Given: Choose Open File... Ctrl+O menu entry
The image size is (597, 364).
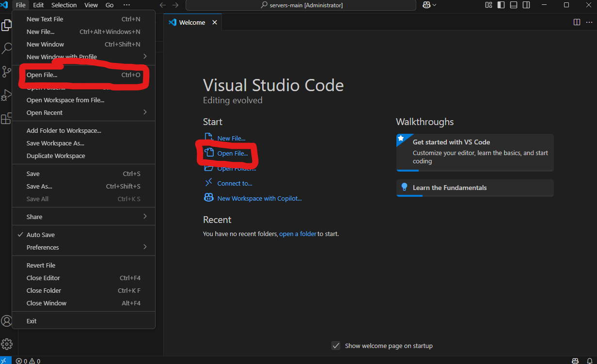Looking at the screenshot, I should coord(83,75).
